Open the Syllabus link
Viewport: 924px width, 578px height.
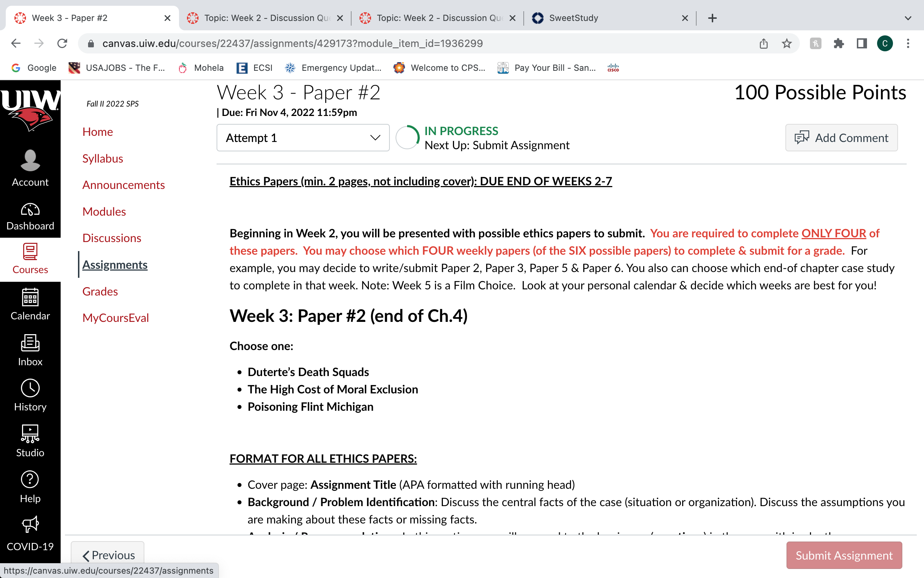coord(103,158)
